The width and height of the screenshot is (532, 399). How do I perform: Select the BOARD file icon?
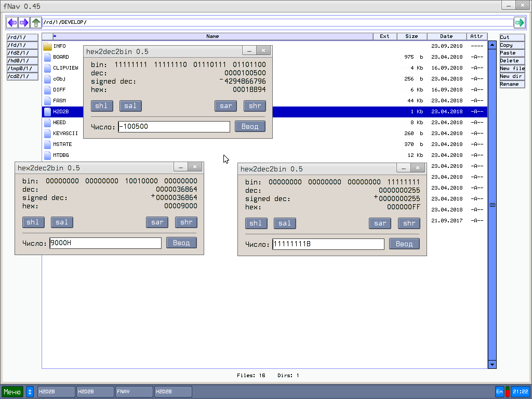click(48, 57)
